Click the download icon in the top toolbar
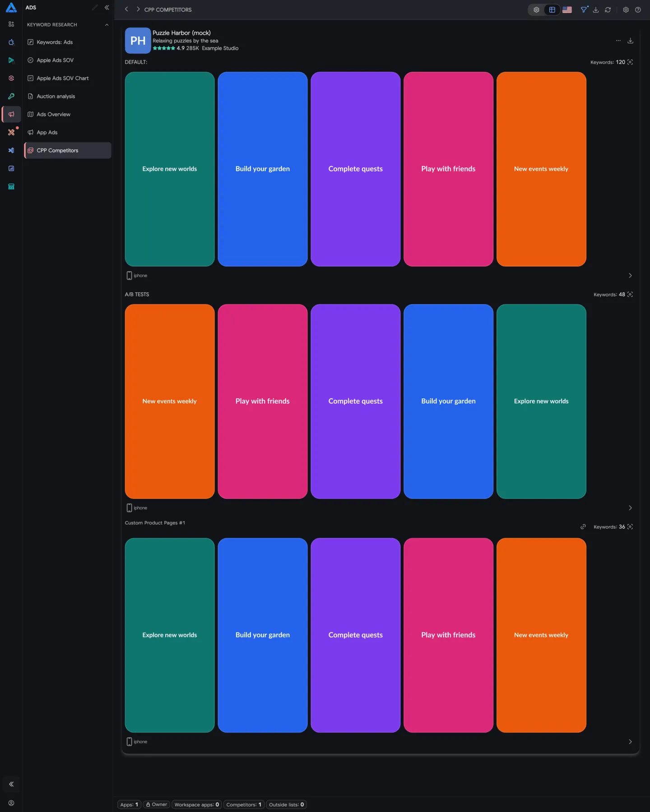 pos(596,9)
